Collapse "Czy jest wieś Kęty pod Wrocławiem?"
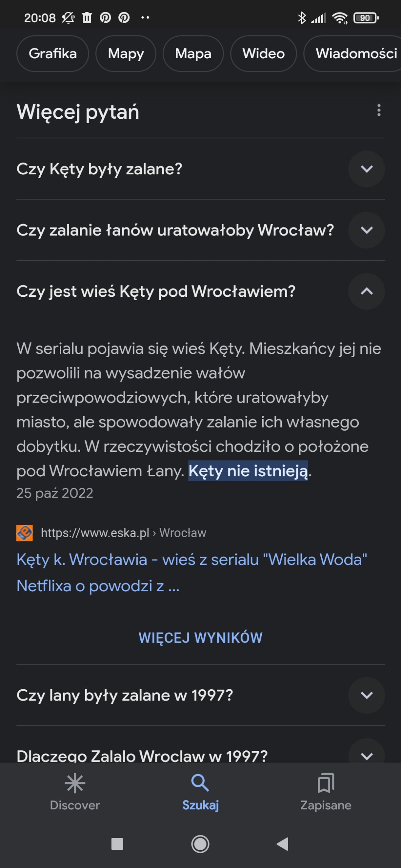 click(367, 291)
